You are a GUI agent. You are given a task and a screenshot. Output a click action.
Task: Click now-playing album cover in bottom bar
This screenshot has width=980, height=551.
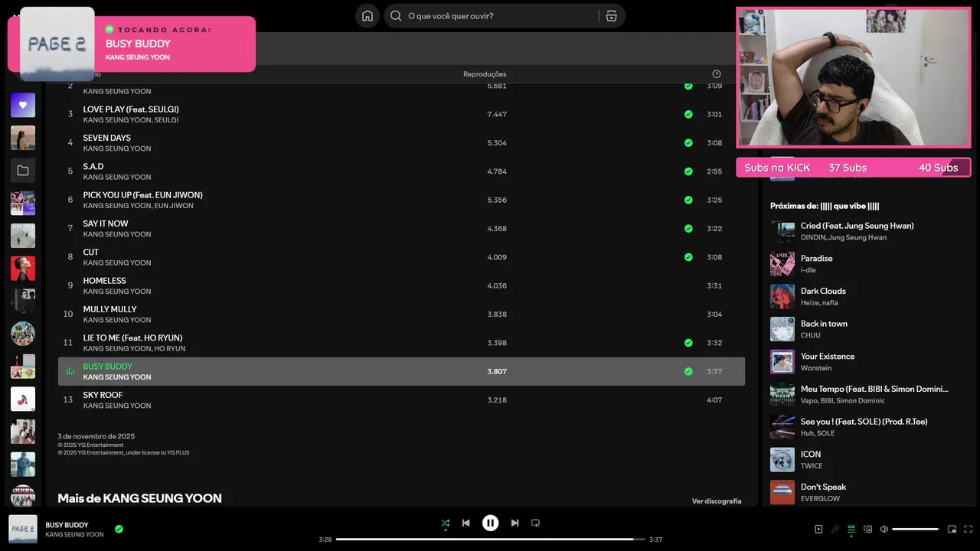(23, 530)
